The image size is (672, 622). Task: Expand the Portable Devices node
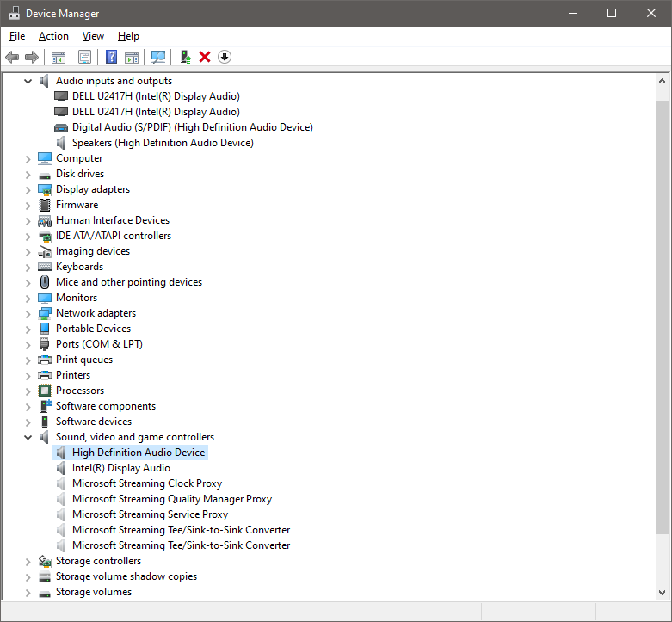pyautogui.click(x=28, y=329)
